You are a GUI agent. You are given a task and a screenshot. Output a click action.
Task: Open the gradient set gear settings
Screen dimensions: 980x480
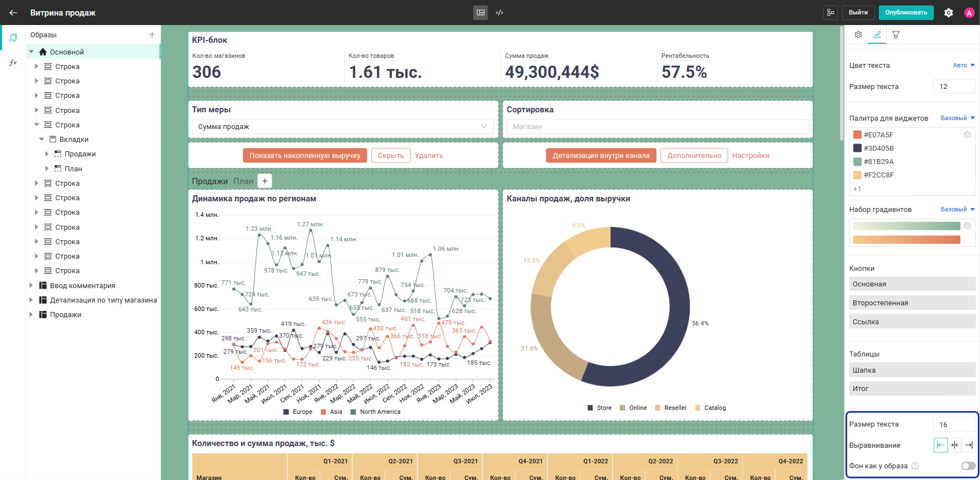[x=967, y=226]
